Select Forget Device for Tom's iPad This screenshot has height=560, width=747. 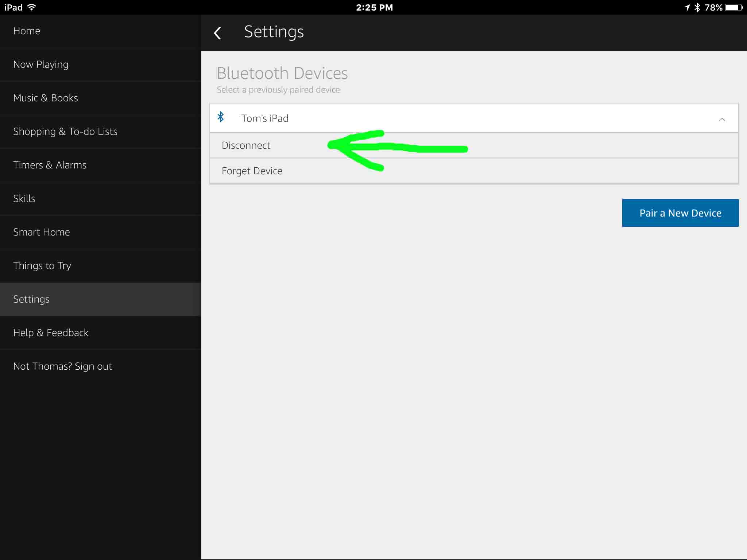pyautogui.click(x=252, y=171)
